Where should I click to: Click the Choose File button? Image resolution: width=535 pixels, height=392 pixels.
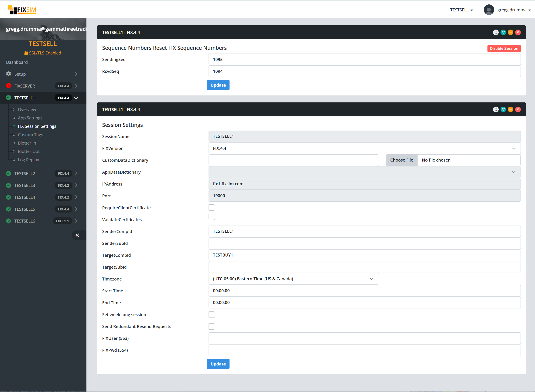pyautogui.click(x=401, y=160)
